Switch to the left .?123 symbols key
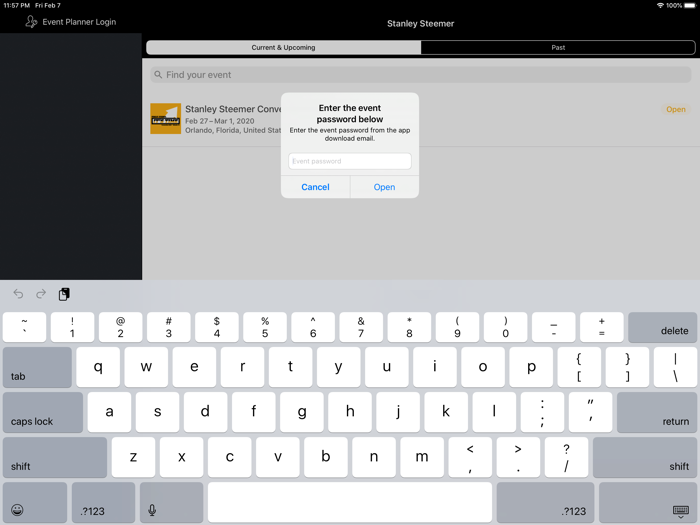Image resolution: width=700 pixels, height=525 pixels. 103,503
